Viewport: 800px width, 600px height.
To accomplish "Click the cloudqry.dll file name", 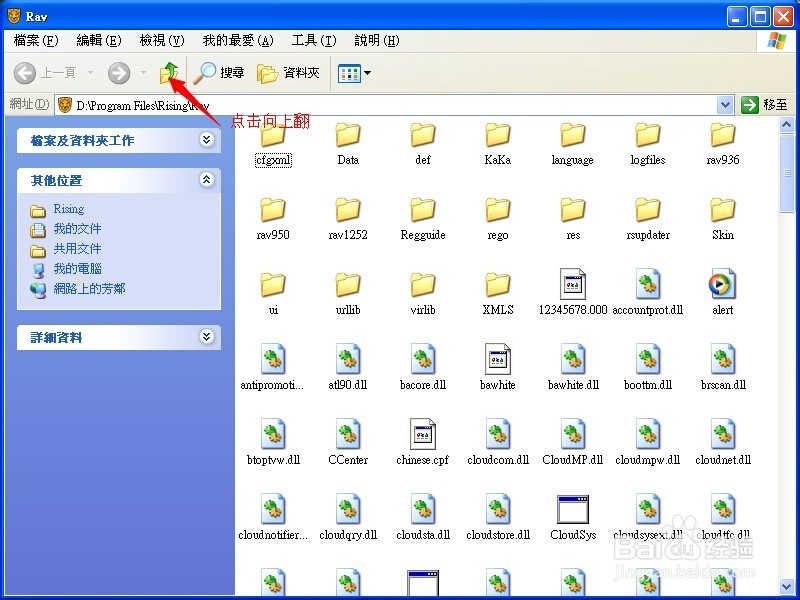I will [348, 535].
